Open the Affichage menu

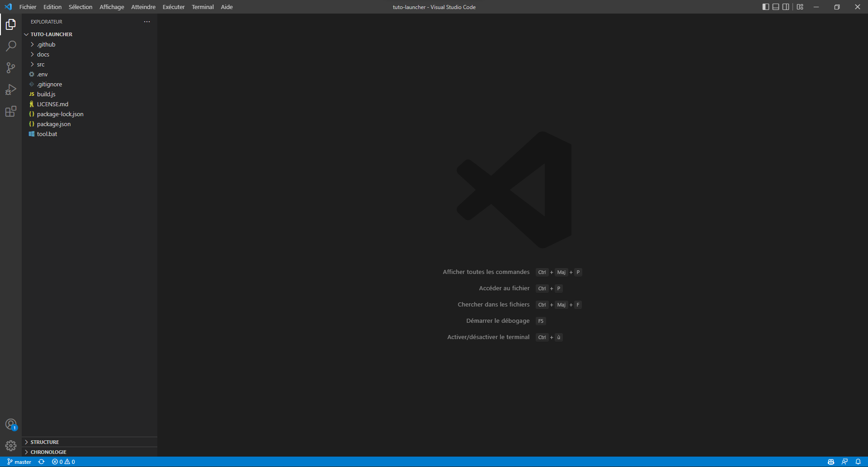[x=112, y=7]
